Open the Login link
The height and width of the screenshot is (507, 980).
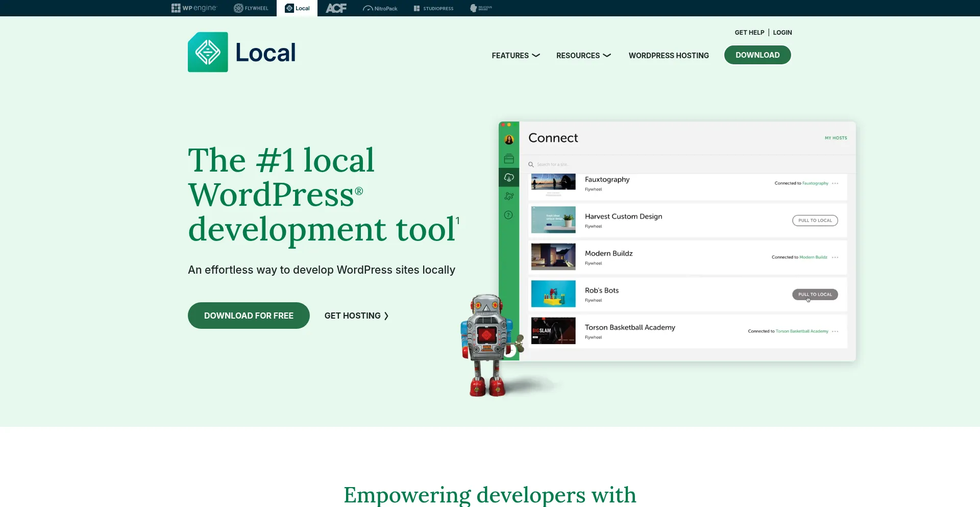pyautogui.click(x=782, y=32)
